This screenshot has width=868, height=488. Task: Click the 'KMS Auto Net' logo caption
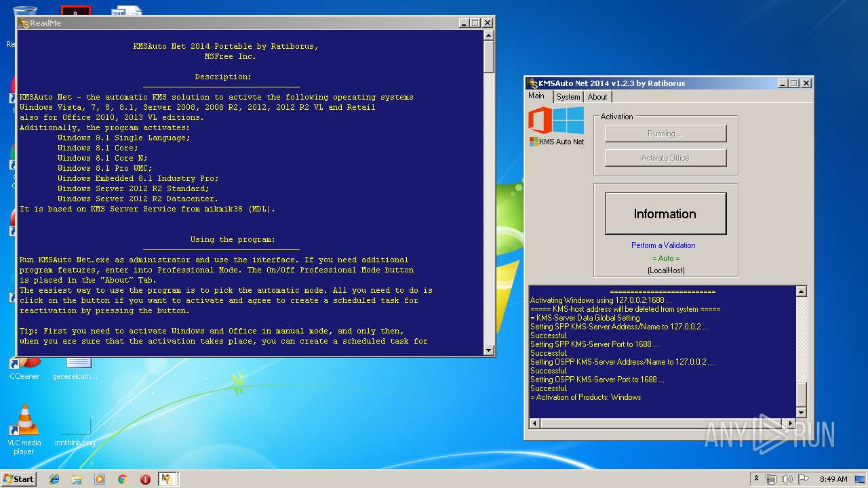pos(561,142)
